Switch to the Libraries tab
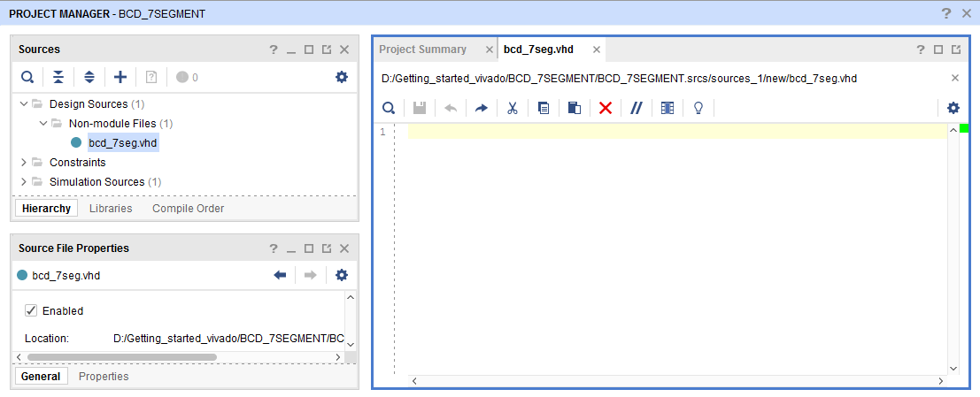 tap(111, 209)
